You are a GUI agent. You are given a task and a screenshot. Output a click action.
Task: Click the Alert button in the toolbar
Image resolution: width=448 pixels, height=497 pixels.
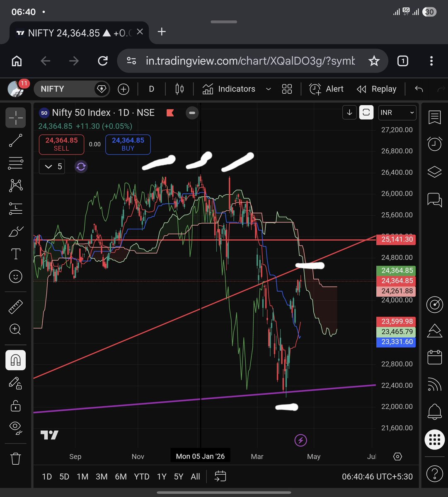[x=327, y=89]
